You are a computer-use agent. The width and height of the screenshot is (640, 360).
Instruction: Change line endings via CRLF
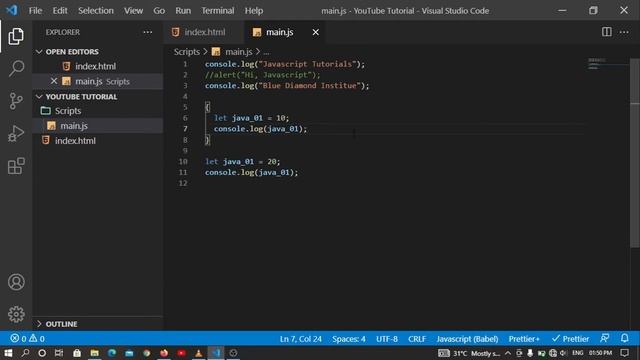click(x=417, y=339)
